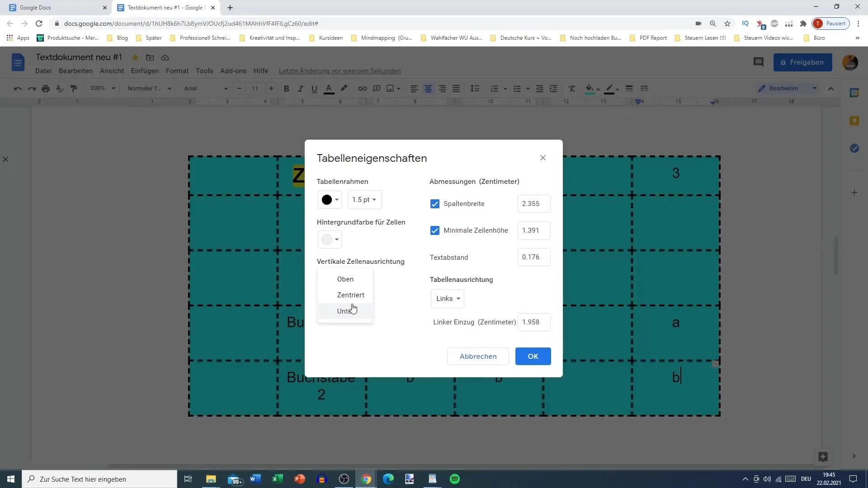Click the Format menu item
868x488 pixels.
[177, 71]
